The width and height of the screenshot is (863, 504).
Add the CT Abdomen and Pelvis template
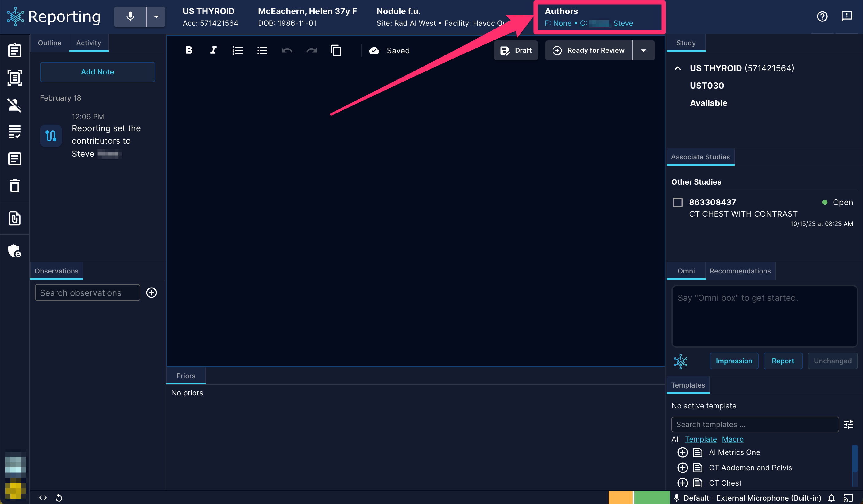(682, 468)
